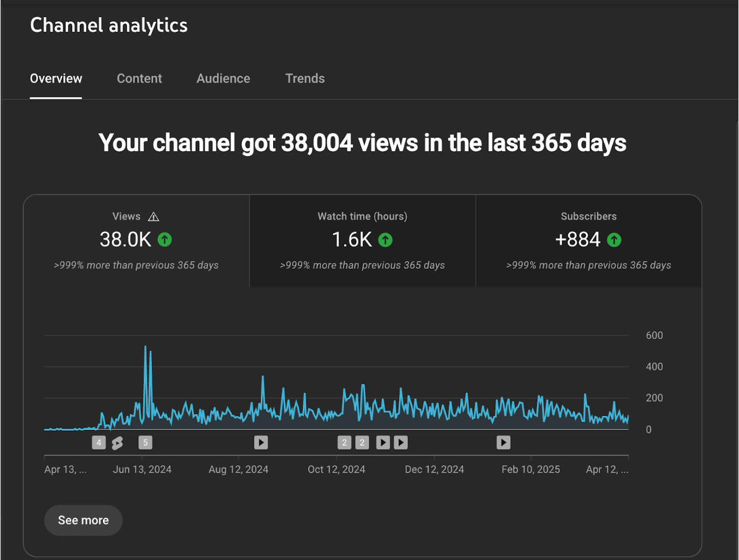Click the video play marker near Aug 12, 2024
The image size is (739, 560).
tap(261, 442)
